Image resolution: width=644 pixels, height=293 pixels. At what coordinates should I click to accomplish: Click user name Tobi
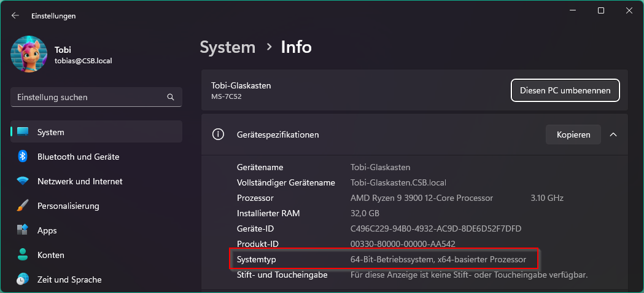pos(63,50)
